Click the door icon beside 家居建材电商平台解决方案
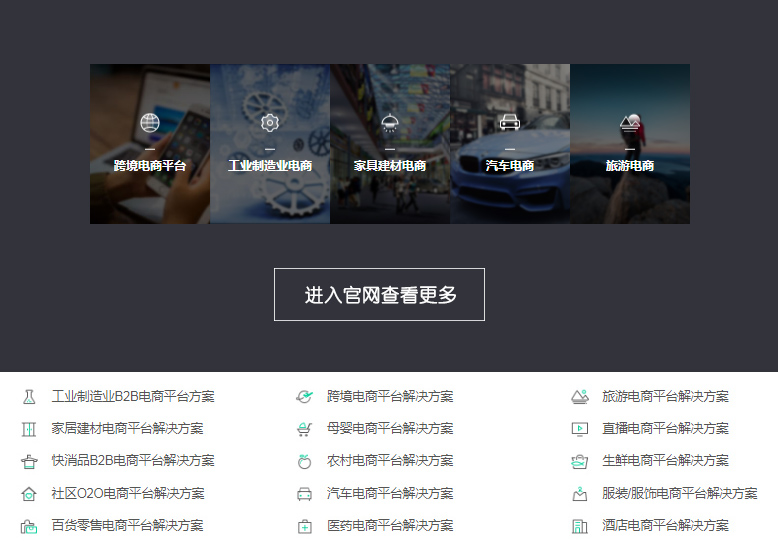The width and height of the screenshot is (778, 550). point(29,429)
